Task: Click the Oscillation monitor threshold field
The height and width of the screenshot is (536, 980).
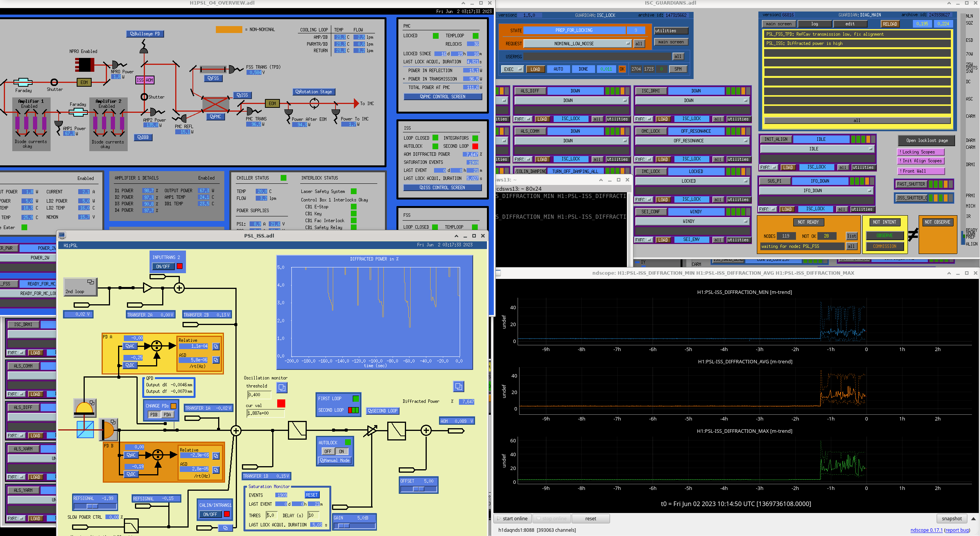Action: (x=259, y=395)
